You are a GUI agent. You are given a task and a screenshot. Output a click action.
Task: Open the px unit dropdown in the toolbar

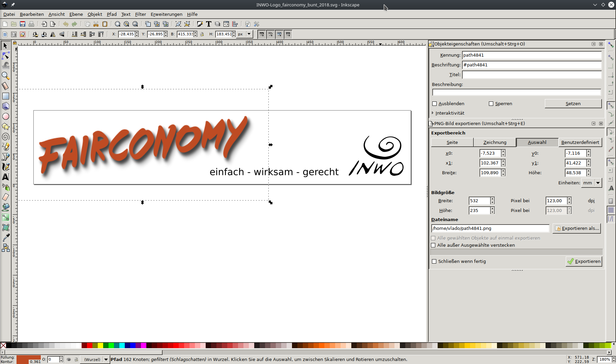click(x=245, y=34)
